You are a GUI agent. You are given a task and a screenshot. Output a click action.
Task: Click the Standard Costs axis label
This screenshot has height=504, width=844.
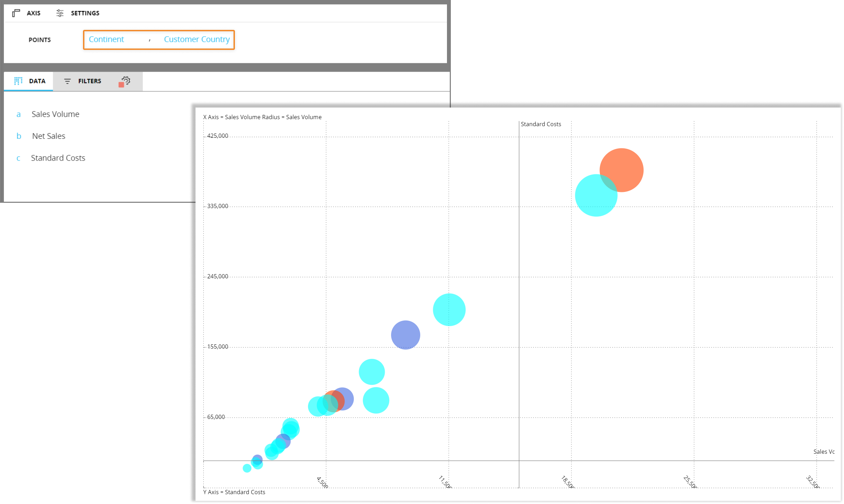[541, 124]
